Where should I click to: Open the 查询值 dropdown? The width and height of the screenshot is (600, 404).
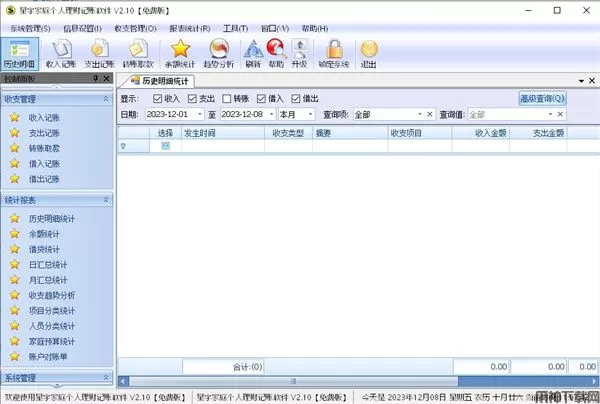[x=550, y=114]
